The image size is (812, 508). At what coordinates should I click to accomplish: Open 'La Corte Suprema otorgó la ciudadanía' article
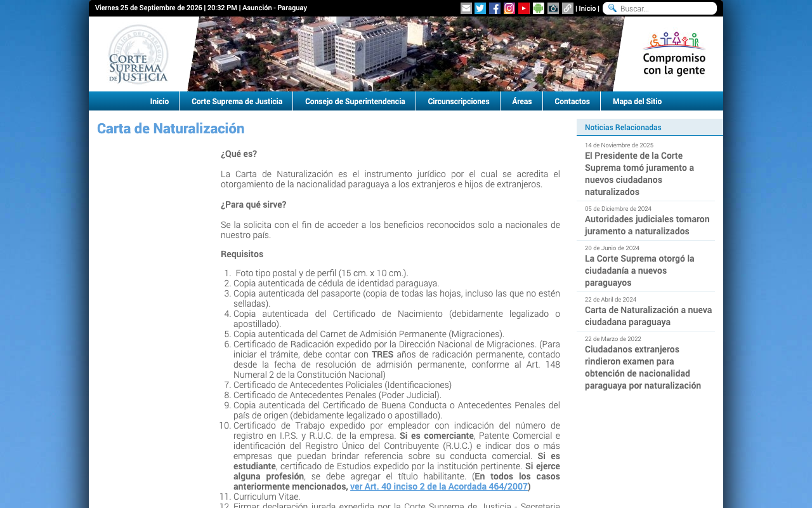[x=640, y=271]
